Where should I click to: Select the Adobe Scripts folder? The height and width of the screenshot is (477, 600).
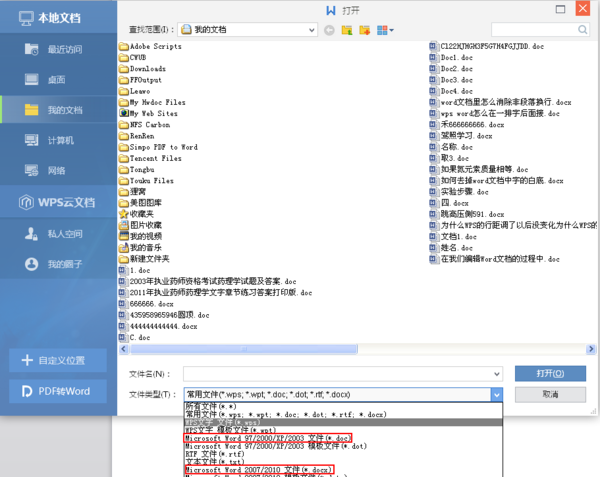click(x=150, y=46)
